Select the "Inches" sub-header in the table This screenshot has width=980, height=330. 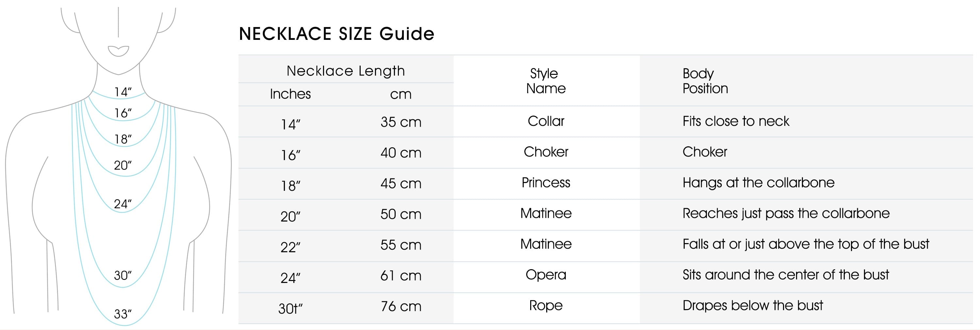tap(290, 94)
